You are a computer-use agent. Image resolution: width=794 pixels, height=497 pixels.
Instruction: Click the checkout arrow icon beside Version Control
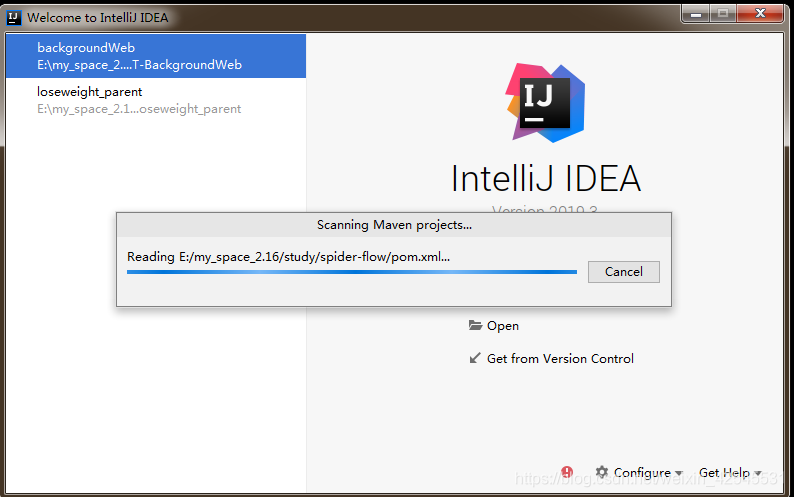click(475, 358)
